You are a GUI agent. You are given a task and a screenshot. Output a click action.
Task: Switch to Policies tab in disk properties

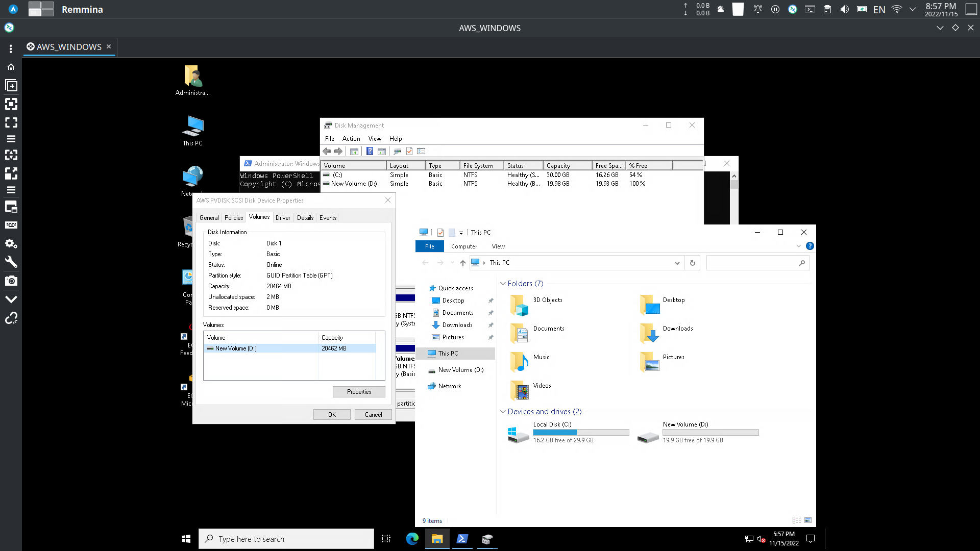point(234,218)
